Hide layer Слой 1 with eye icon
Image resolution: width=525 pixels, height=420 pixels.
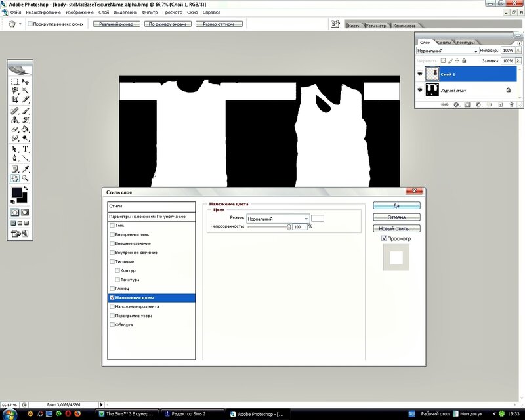tap(420, 74)
